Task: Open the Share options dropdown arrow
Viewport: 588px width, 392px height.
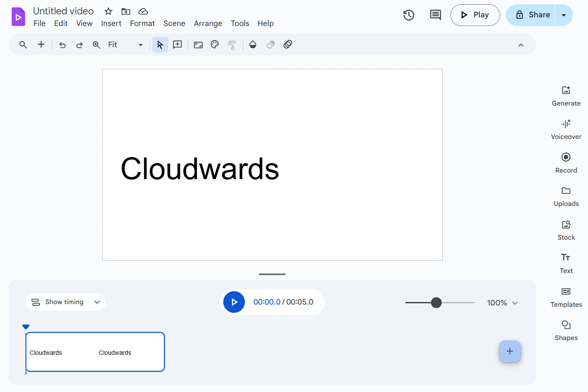Action: point(564,15)
